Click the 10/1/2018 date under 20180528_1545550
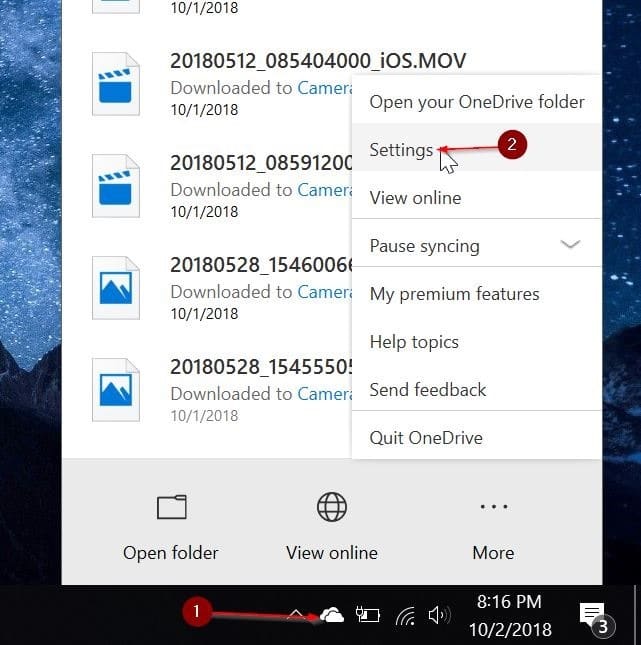The width and height of the screenshot is (641, 645). 204,416
